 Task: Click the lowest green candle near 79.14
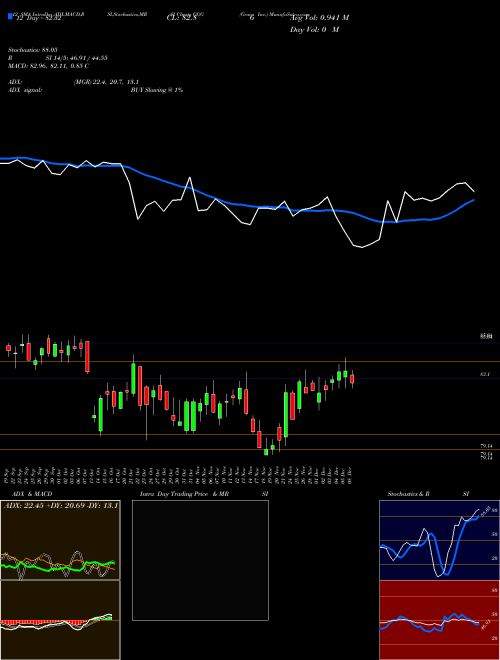coord(266,452)
